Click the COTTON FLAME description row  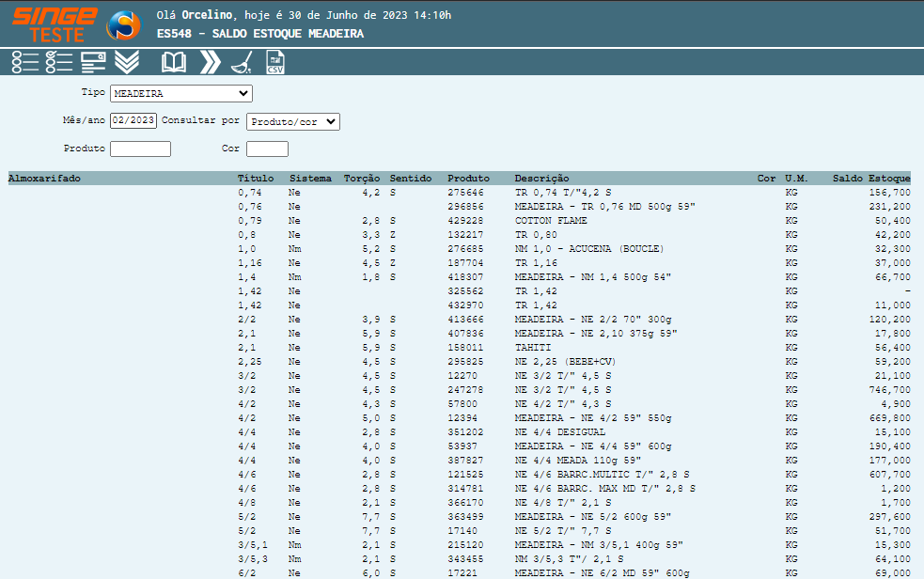click(x=551, y=221)
